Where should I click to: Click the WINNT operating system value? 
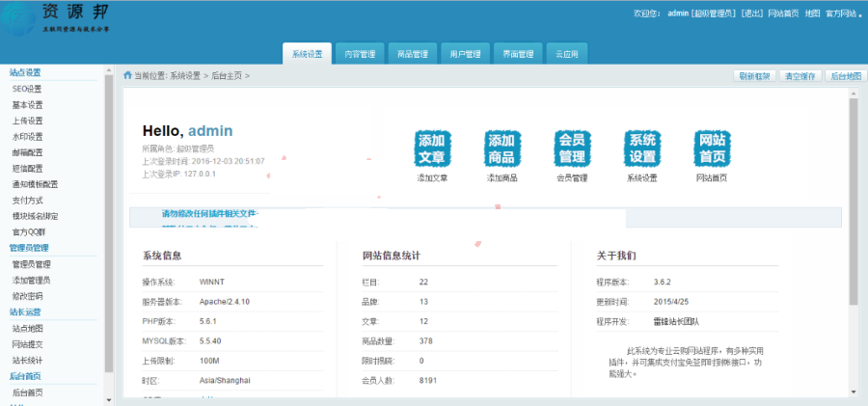(212, 282)
